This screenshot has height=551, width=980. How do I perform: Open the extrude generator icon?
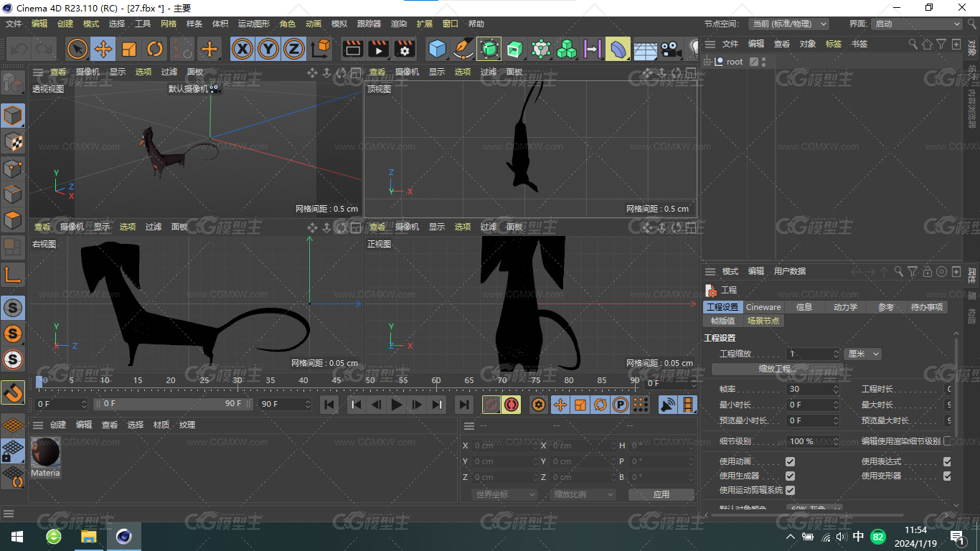[x=515, y=49]
